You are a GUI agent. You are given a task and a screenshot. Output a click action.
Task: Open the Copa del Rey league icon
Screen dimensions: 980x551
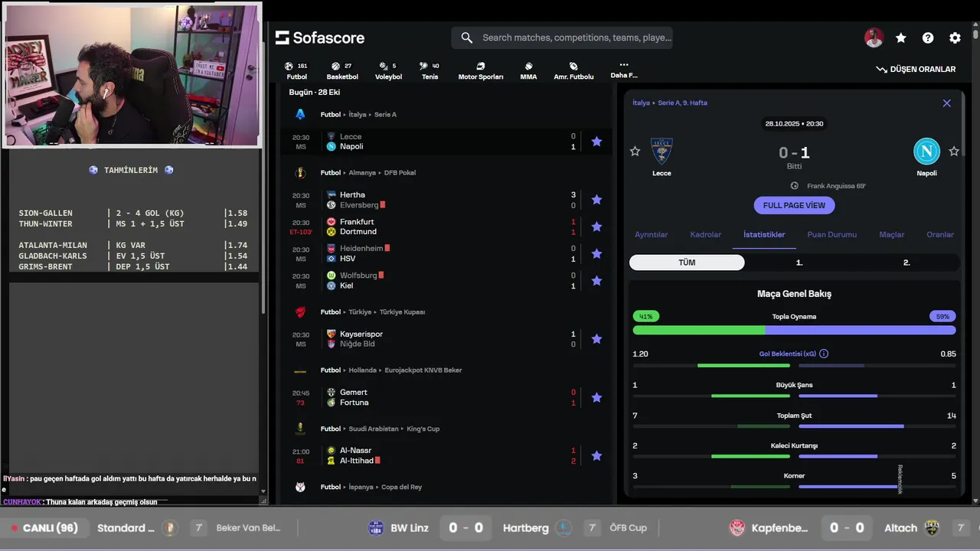tap(300, 487)
